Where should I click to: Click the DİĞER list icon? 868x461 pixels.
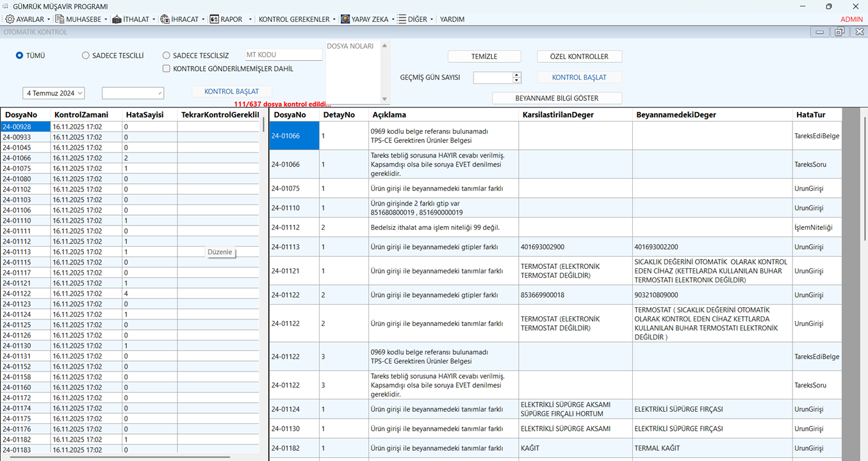402,19
